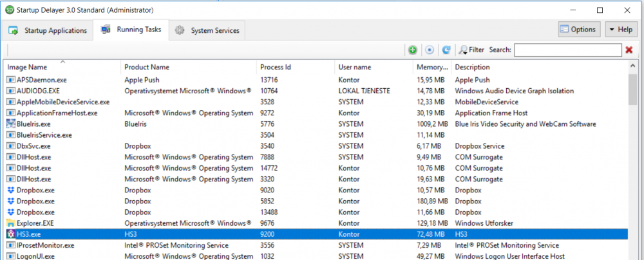Click the HS3.exe process icon

click(11, 234)
